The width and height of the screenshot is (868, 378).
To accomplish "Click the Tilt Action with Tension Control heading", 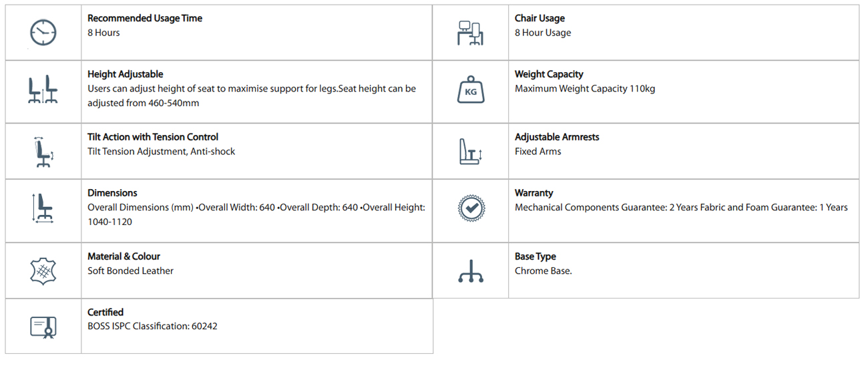I will (x=153, y=137).
